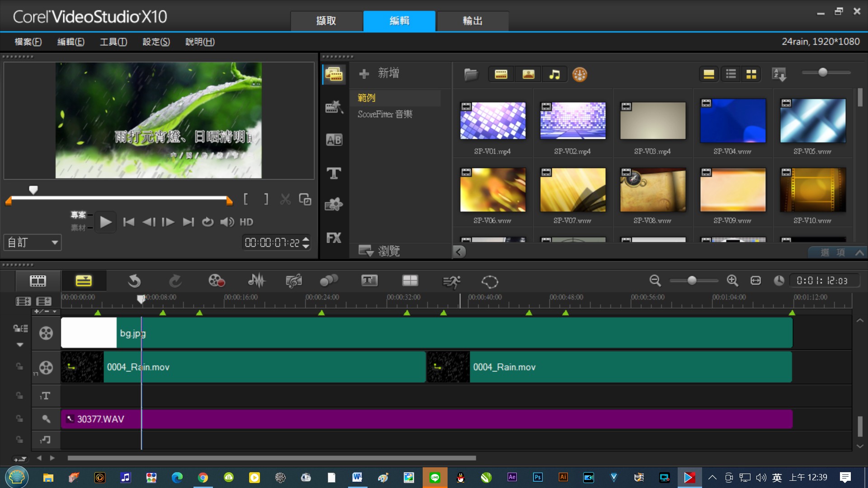Jump to preview start (Home)
This screenshot has width=868, height=488.
129,222
